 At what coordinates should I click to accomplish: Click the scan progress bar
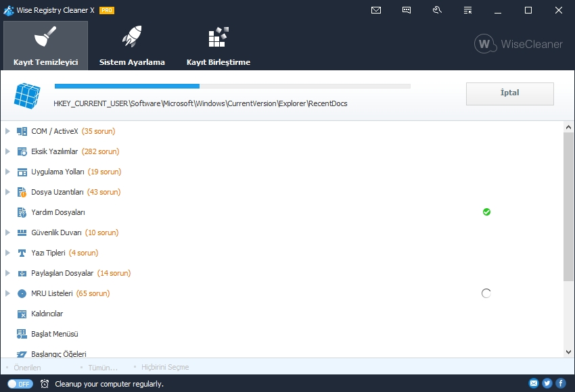pyautogui.click(x=233, y=86)
